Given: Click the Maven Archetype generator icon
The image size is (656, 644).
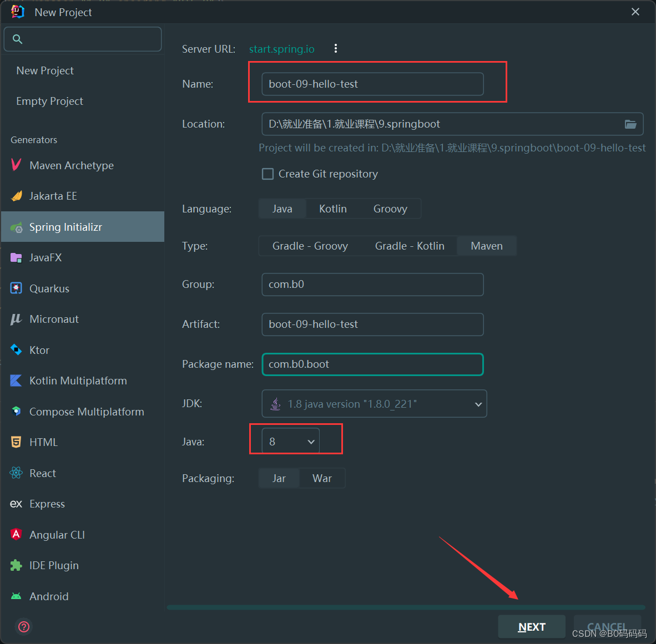Looking at the screenshot, I should (x=16, y=165).
